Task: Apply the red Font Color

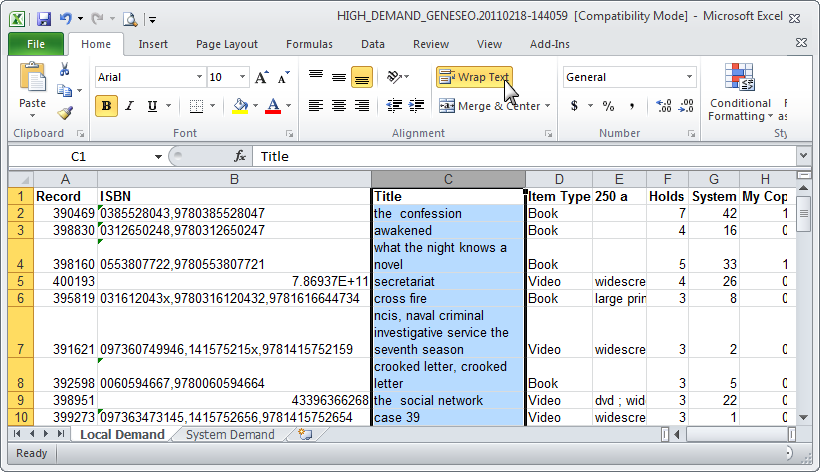Action: click(273, 106)
